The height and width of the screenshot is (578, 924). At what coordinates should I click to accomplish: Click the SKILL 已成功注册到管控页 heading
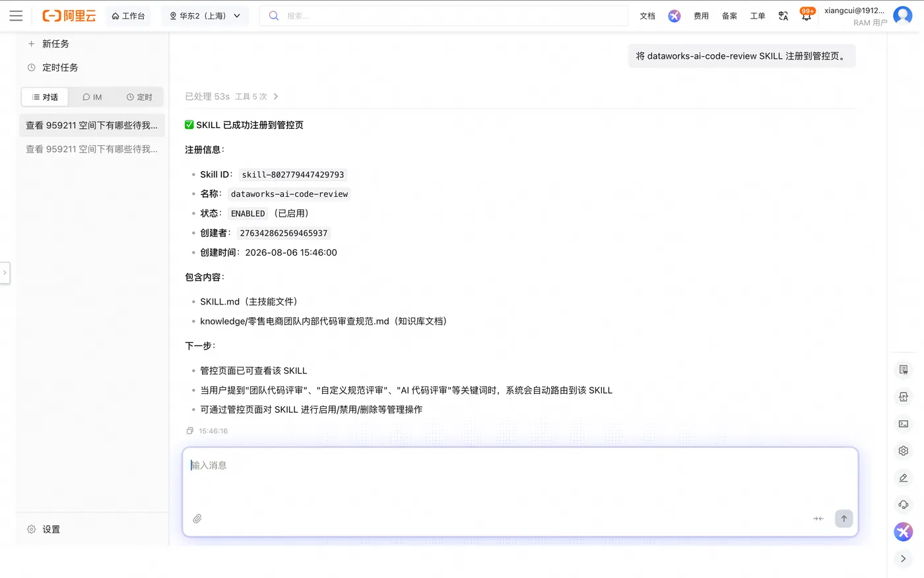[x=244, y=125]
